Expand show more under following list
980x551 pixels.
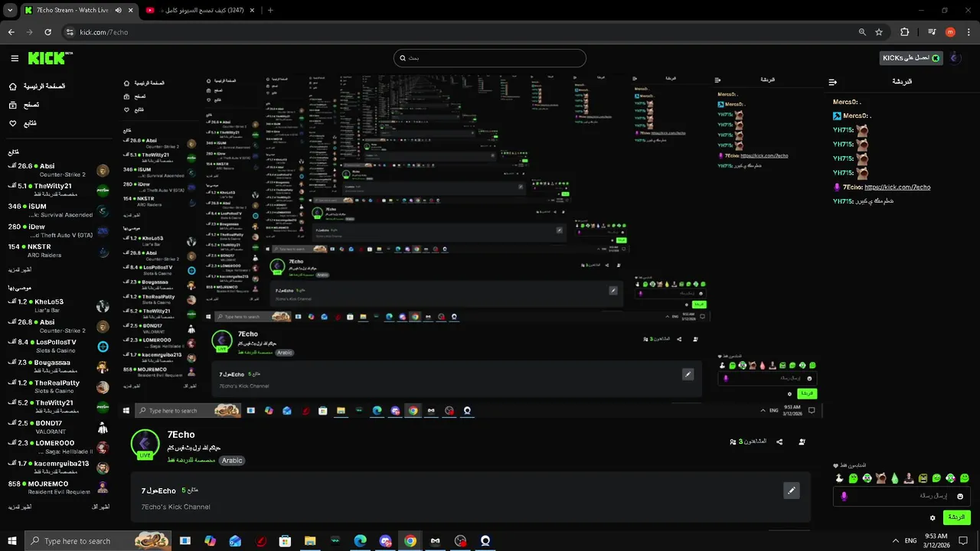pyautogui.click(x=20, y=270)
